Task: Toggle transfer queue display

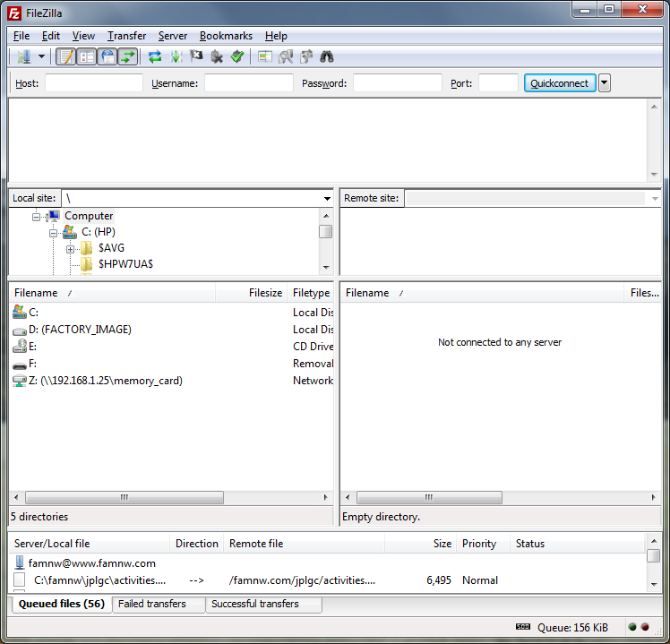Action: click(128, 56)
